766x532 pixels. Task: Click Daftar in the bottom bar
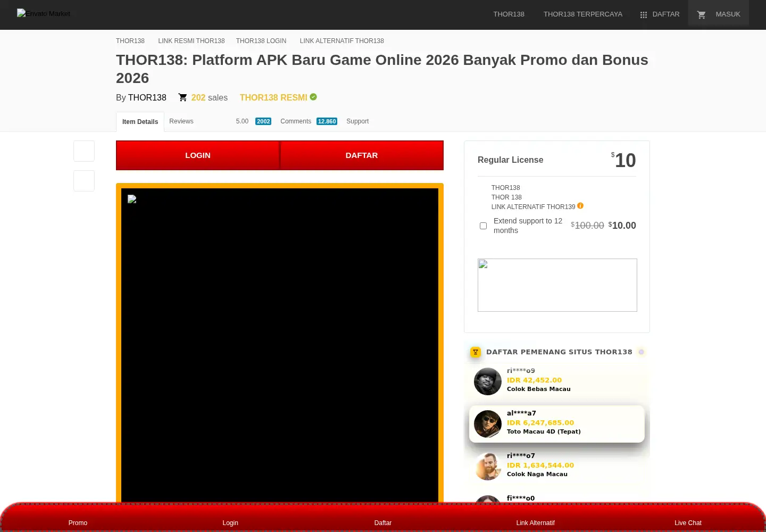click(x=383, y=523)
